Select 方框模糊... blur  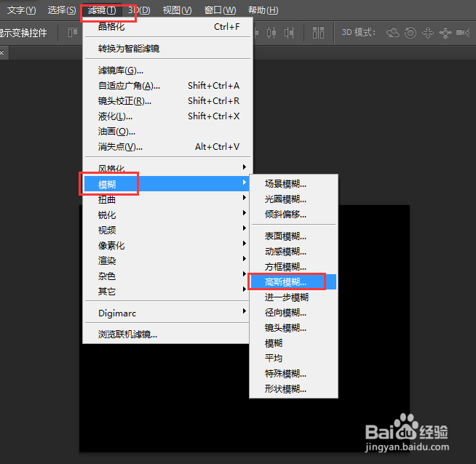click(293, 267)
